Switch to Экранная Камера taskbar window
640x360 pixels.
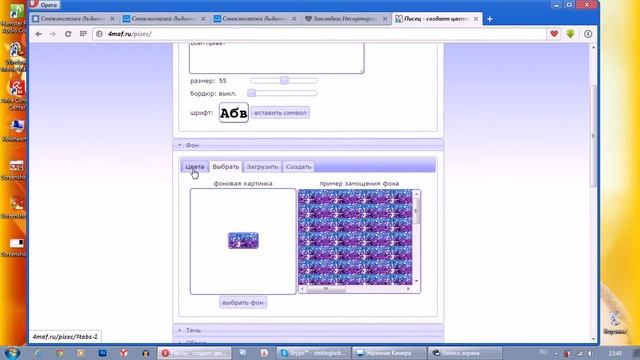(x=388, y=353)
